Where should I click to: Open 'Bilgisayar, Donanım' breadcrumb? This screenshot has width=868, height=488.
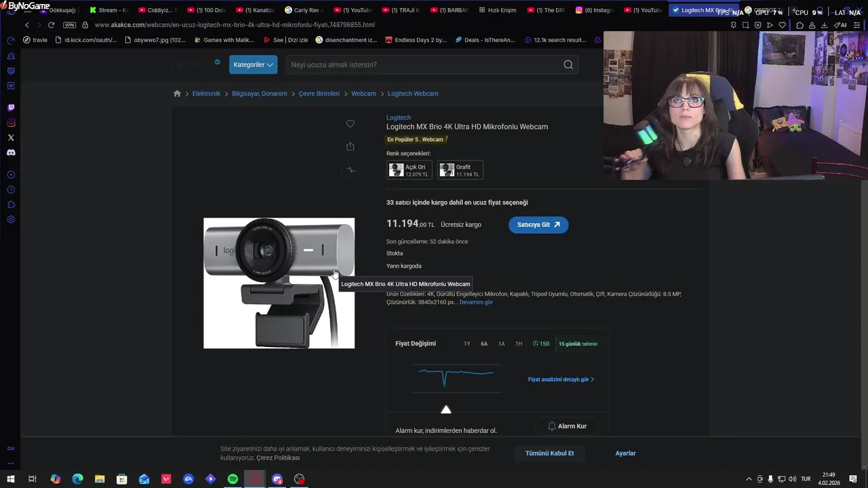tap(259, 94)
